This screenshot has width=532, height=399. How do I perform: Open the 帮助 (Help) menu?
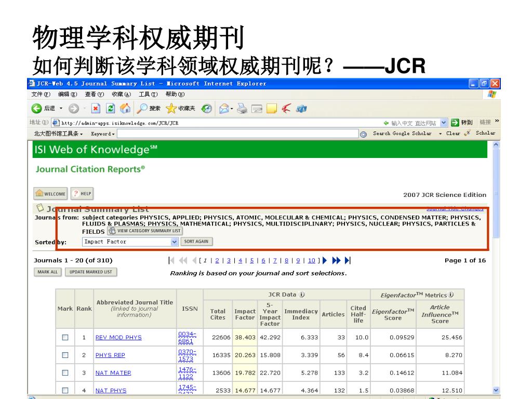coord(175,95)
